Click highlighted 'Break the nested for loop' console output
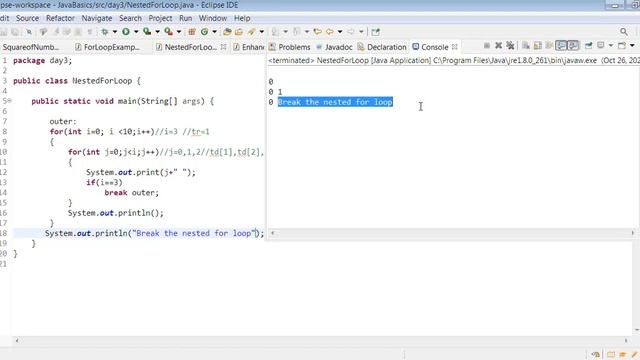This screenshot has height=360, width=640. 335,102
